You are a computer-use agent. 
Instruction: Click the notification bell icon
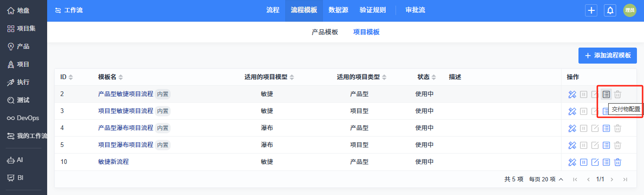click(x=610, y=10)
